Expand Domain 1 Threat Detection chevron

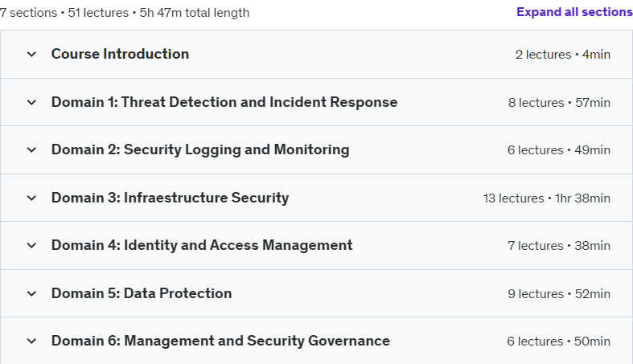31,102
